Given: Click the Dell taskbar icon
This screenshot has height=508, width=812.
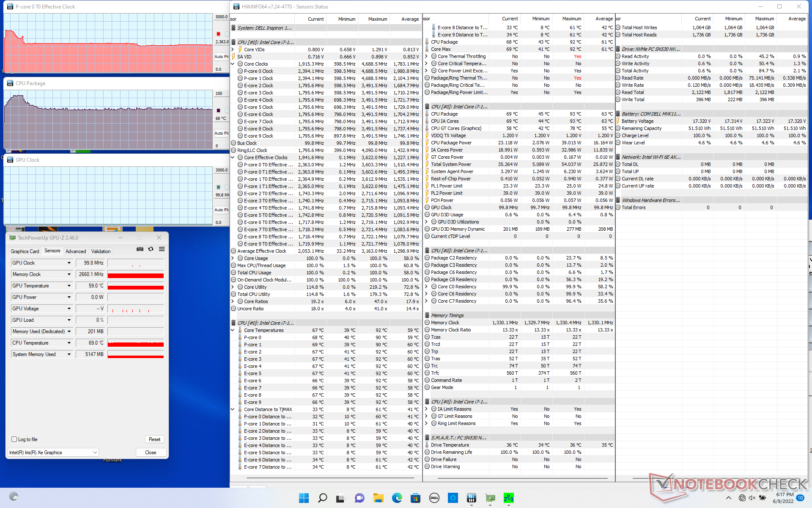Looking at the screenshot, I should coord(434,498).
